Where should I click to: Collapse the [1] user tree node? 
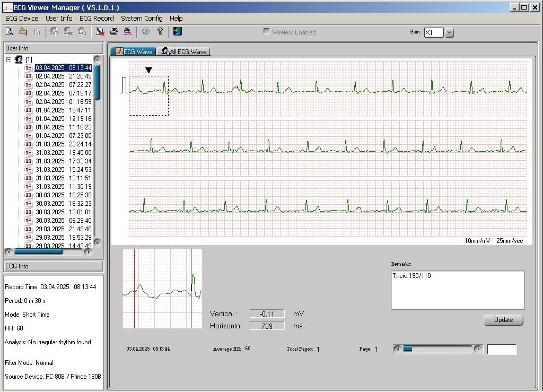(x=8, y=59)
